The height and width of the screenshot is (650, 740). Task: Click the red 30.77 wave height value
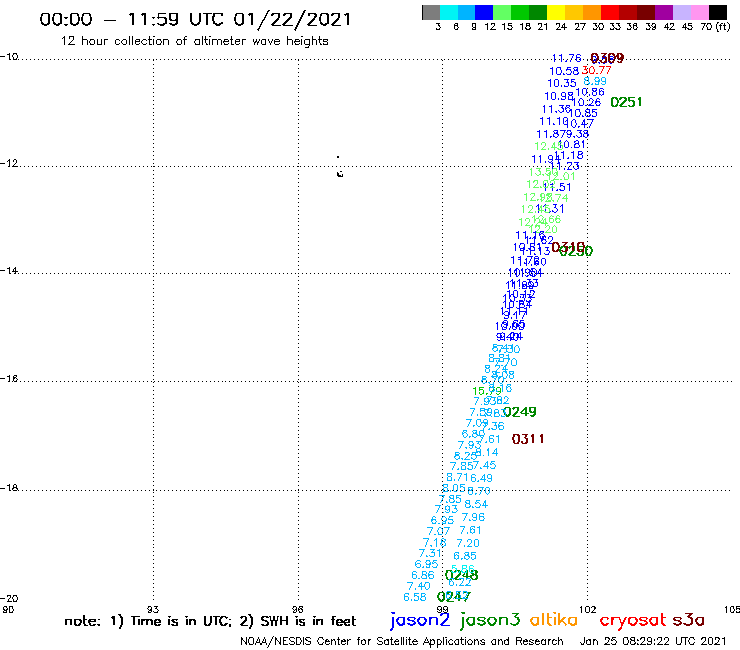coord(597,70)
